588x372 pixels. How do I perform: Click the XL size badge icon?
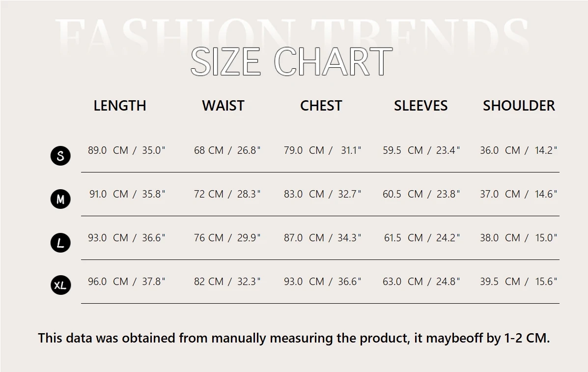pos(60,285)
